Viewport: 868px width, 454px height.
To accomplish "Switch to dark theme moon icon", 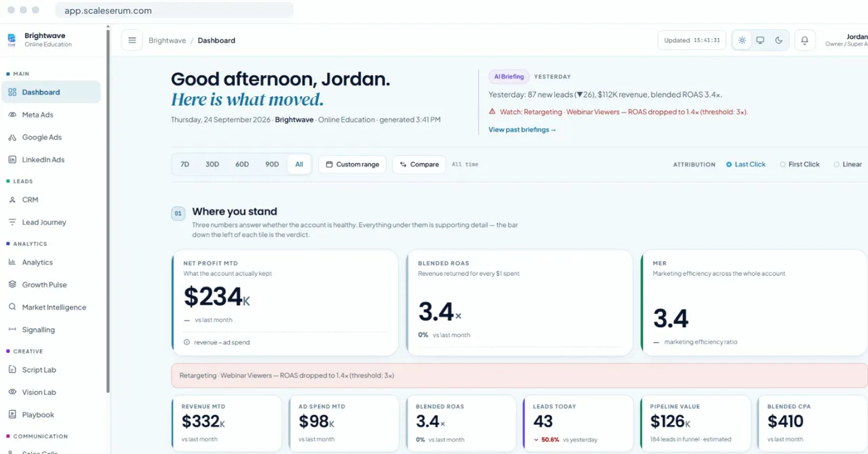I will point(778,41).
